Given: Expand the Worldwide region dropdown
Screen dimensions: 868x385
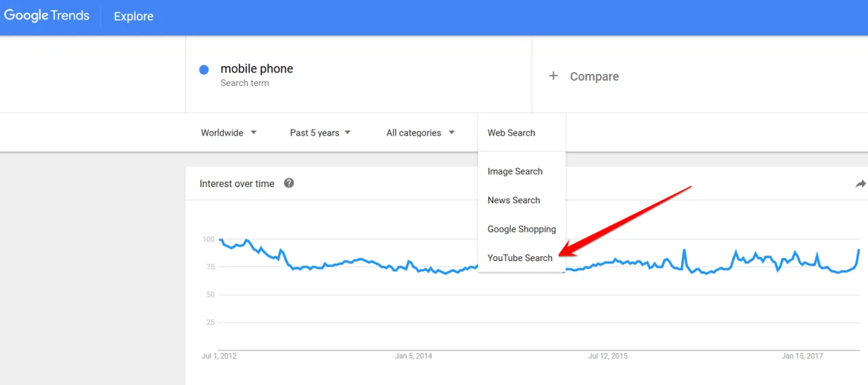Looking at the screenshot, I should [229, 133].
